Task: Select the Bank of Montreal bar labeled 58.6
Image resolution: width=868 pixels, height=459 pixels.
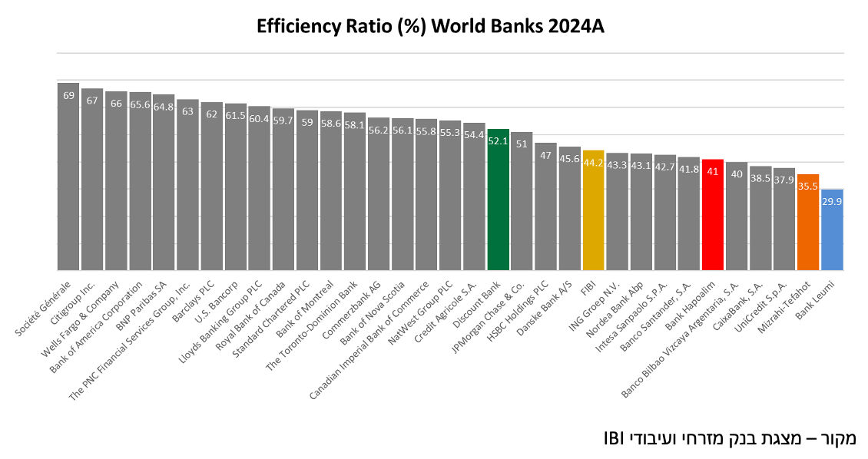Action: click(331, 191)
